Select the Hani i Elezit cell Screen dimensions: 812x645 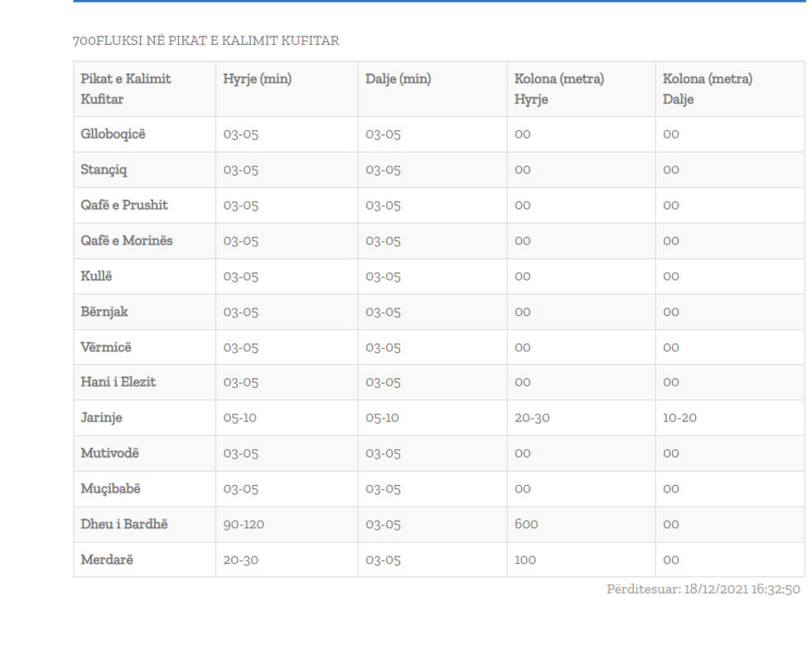tap(114, 382)
